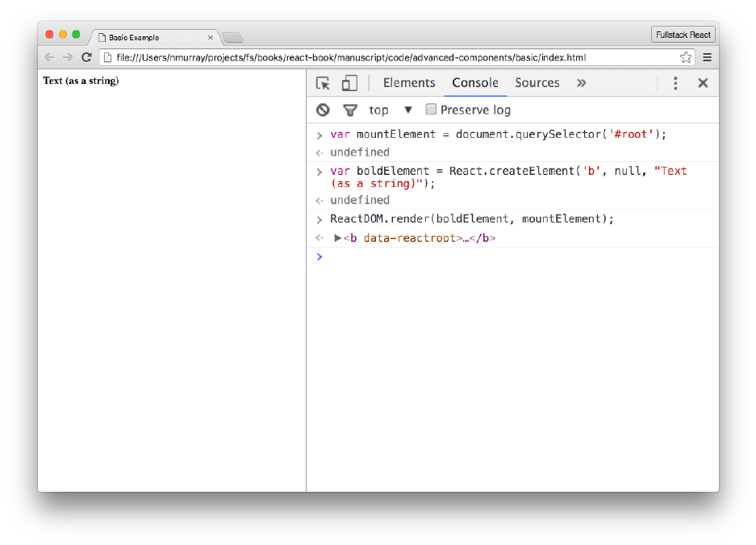756x545 pixels.
Task: Show more DevTools tabs chevron
Action: click(x=582, y=83)
